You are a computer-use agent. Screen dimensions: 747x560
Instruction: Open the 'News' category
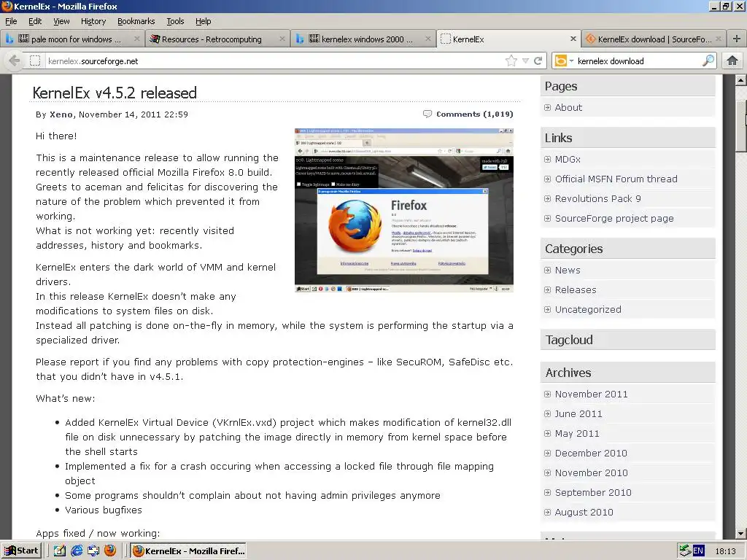click(568, 270)
